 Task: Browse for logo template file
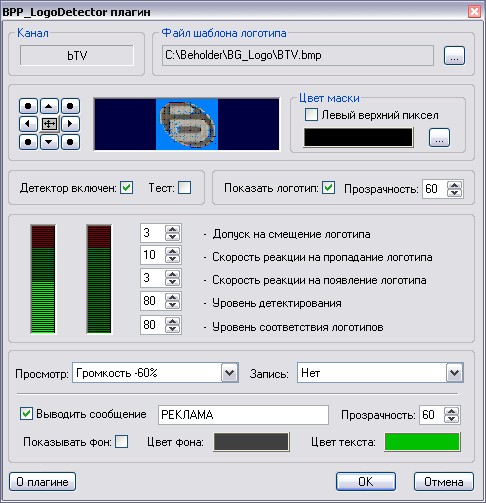[x=454, y=56]
